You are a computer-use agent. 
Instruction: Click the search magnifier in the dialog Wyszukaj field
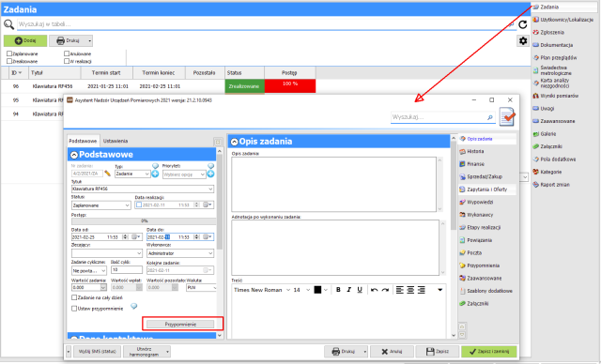[x=490, y=117]
